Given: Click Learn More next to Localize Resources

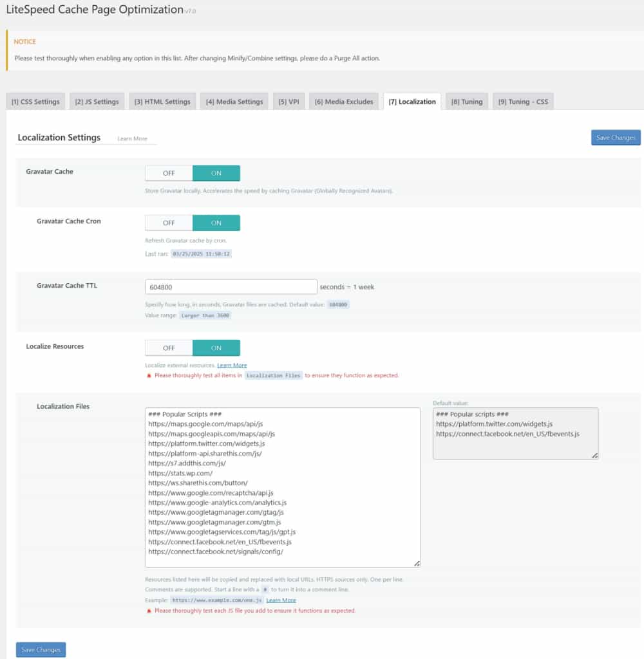Looking at the screenshot, I should (231, 364).
